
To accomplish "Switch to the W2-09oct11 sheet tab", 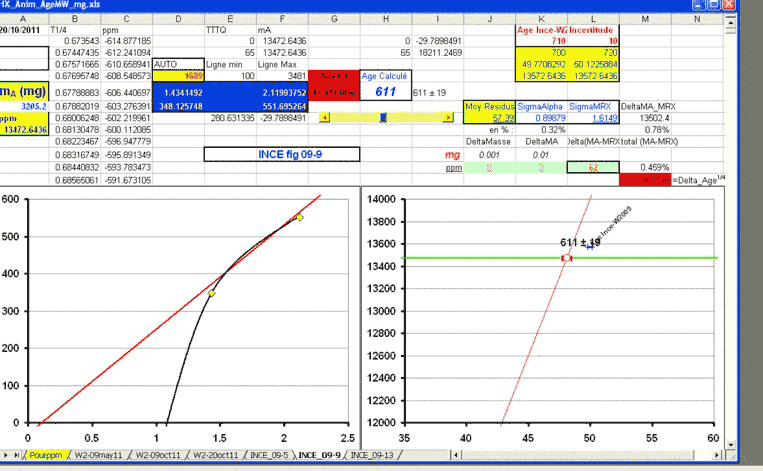I will coord(158,455).
